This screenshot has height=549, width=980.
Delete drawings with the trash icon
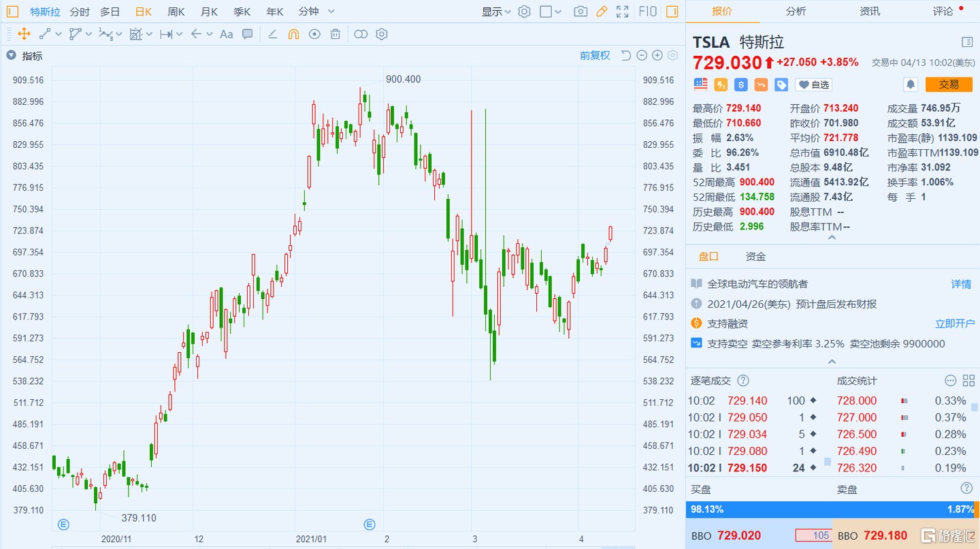click(x=336, y=34)
